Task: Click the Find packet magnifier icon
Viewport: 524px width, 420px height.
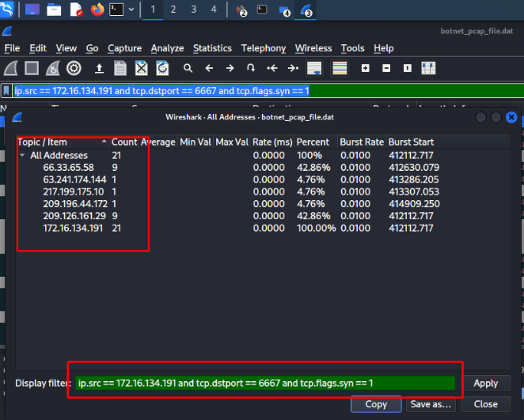Action: (188, 69)
